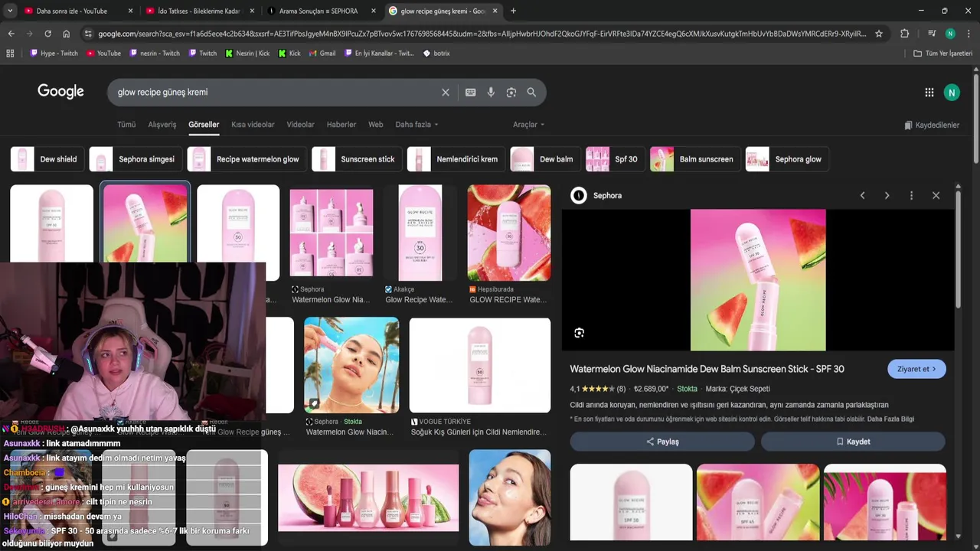Screen dimensions: 980x551
Task: Expand the Araçlar tools dropdown
Action: [x=528, y=125]
